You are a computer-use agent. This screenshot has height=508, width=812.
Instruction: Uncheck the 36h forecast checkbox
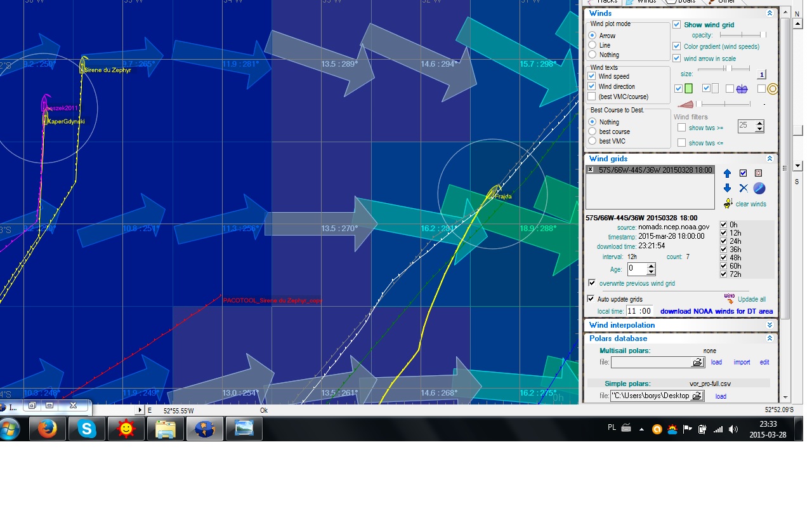coord(724,250)
